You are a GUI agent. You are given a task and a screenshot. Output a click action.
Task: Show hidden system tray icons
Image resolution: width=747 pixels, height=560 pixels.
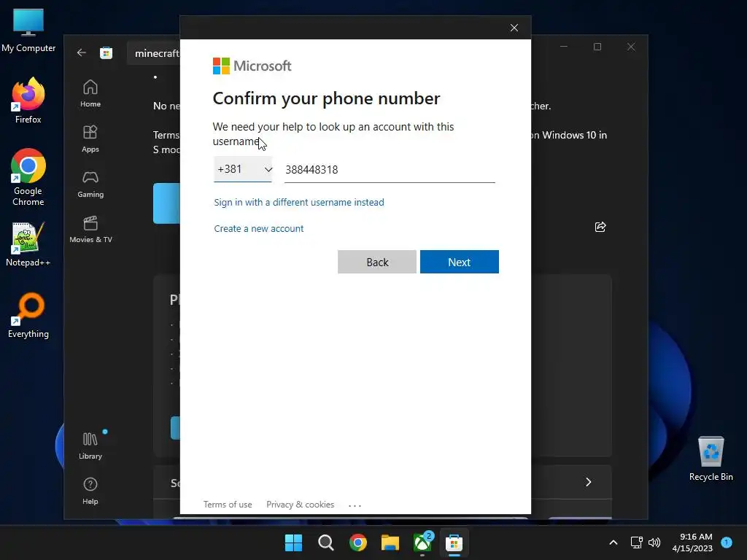(614, 542)
